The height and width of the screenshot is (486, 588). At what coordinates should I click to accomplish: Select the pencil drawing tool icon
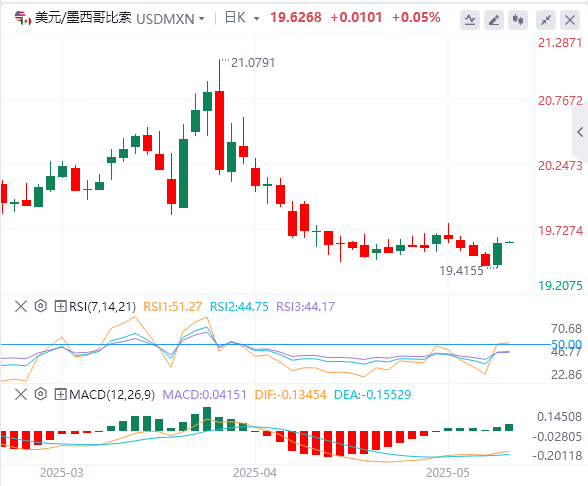tap(494, 20)
